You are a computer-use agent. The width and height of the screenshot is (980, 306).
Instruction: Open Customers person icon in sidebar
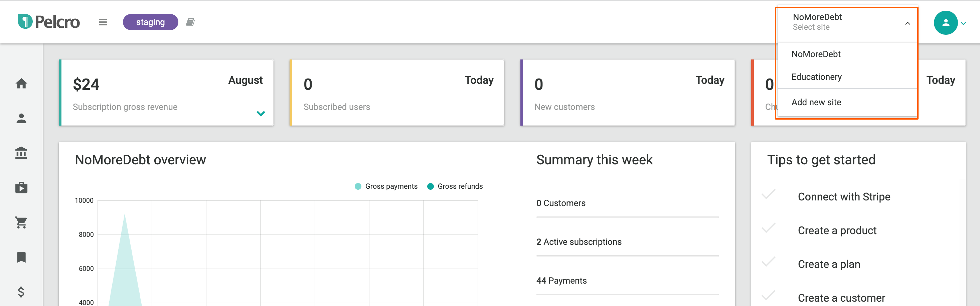tap(21, 118)
